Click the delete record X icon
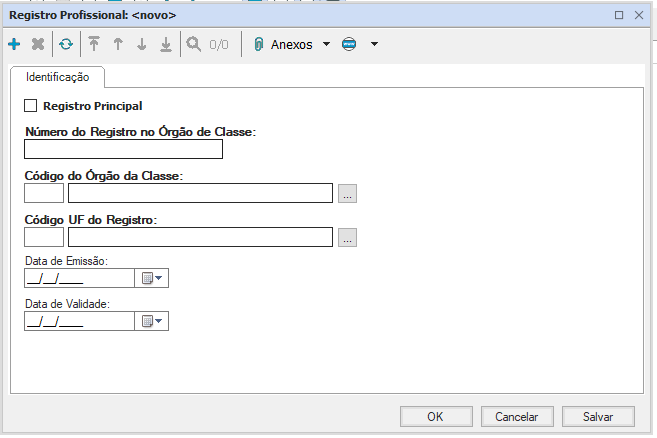 click(38, 45)
